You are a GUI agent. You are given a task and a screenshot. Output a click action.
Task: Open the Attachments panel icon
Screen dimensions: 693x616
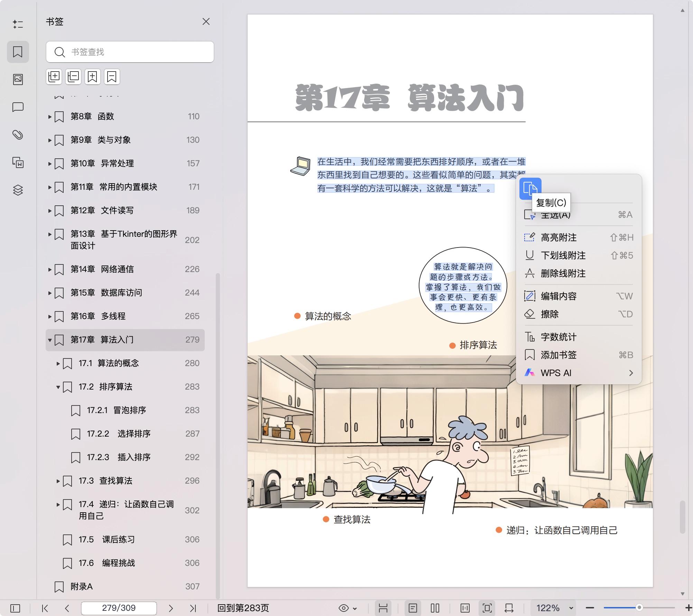pos(18,135)
